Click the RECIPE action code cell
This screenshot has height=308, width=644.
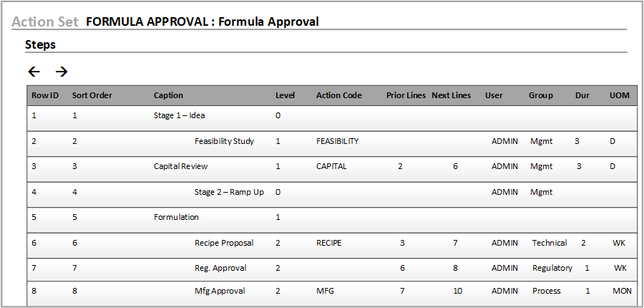click(328, 243)
